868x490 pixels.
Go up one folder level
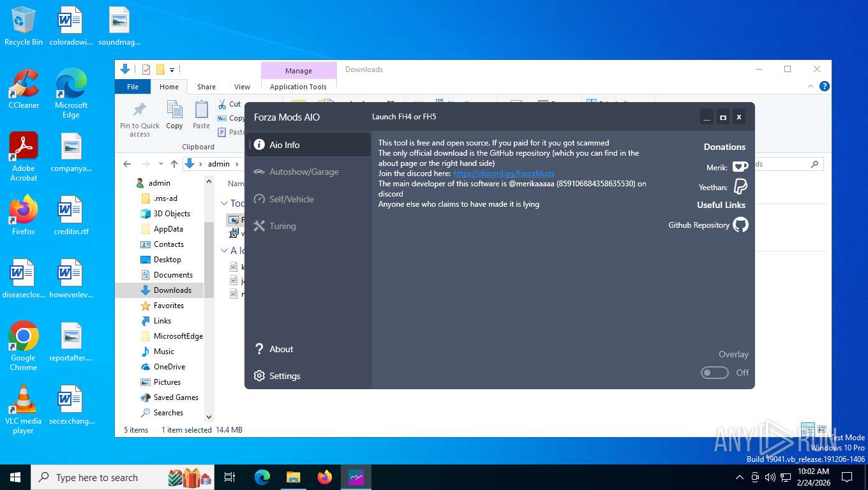(174, 164)
